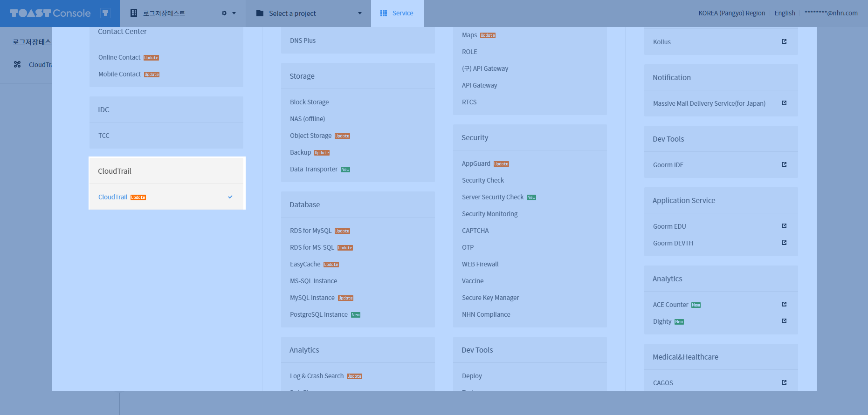
Task: Open Goorm DEVTH external link icon
Action: click(x=784, y=243)
